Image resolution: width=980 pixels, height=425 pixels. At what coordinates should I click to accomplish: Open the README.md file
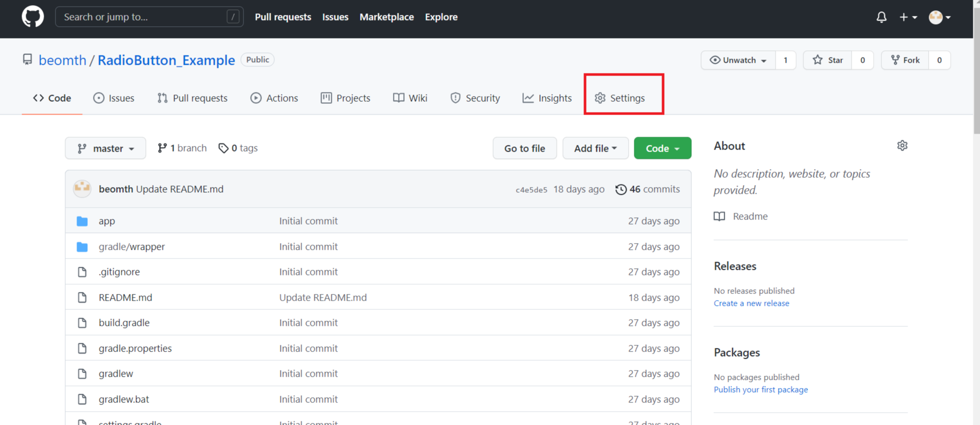click(x=125, y=298)
